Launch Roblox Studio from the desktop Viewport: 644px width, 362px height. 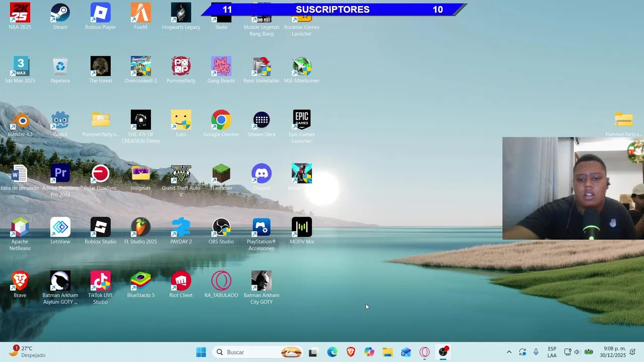pos(101,228)
